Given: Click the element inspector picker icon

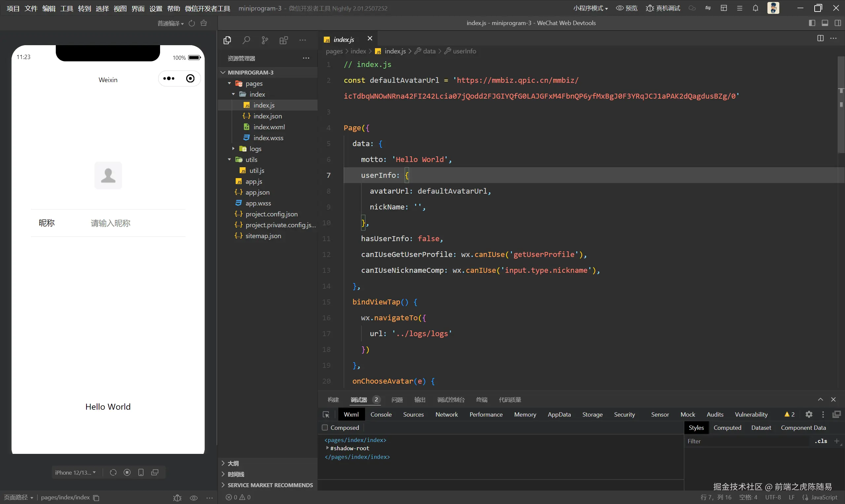Looking at the screenshot, I should [x=326, y=414].
